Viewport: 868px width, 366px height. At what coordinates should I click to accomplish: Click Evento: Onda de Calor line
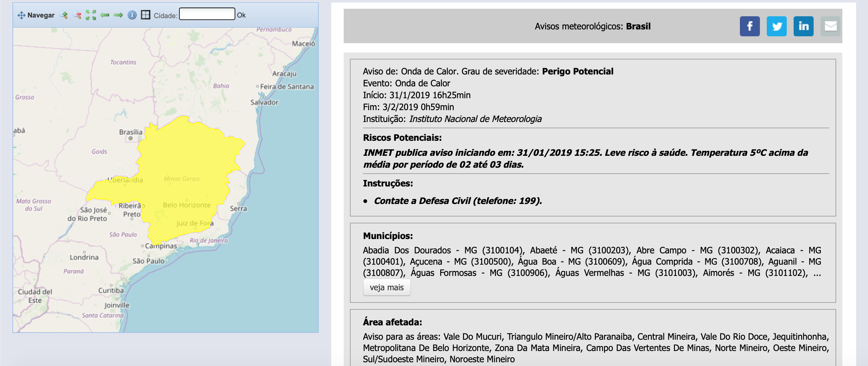[x=407, y=83]
